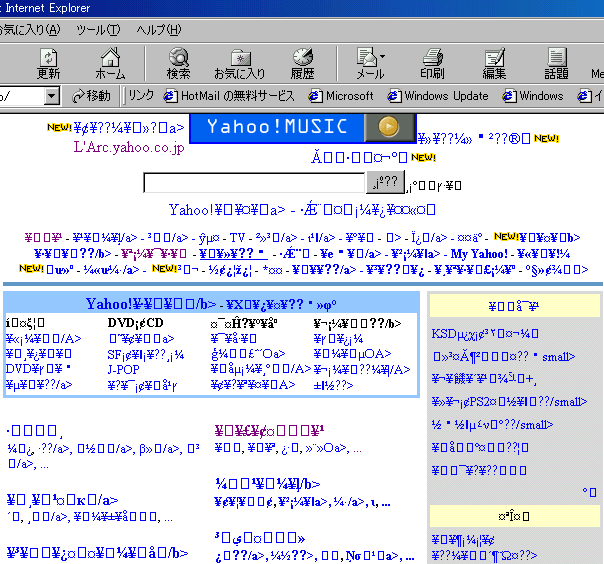Click the address bar text field

22,96
